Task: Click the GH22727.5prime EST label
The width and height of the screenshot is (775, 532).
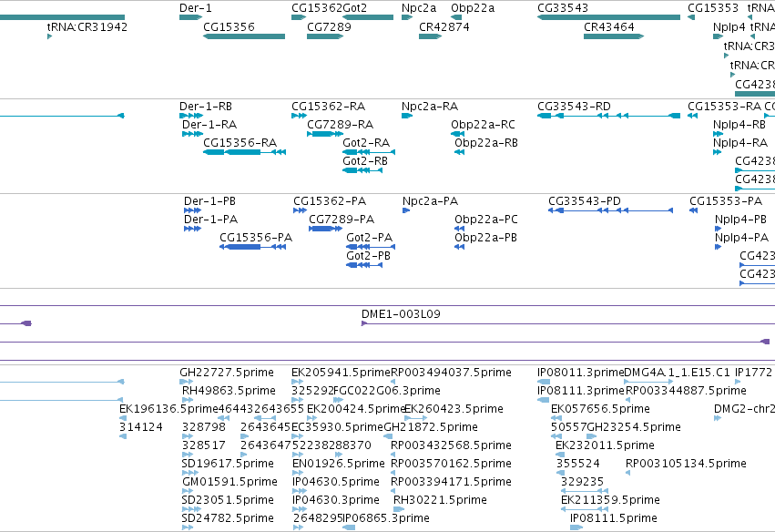Action: [x=227, y=373]
